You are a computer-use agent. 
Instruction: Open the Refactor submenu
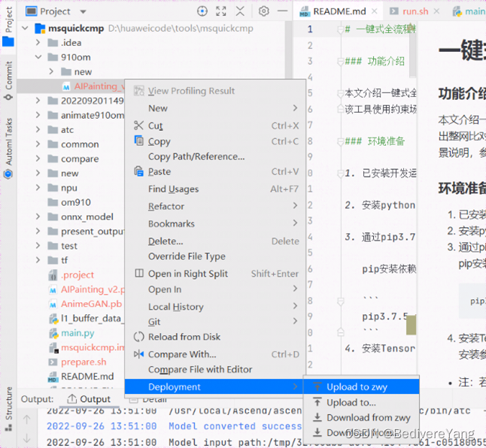click(215, 206)
